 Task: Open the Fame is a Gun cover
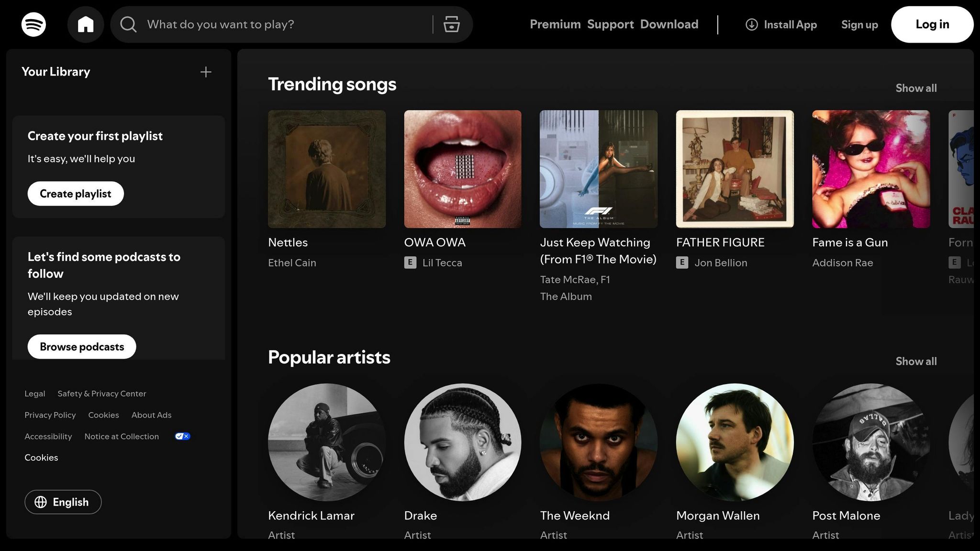click(x=871, y=169)
